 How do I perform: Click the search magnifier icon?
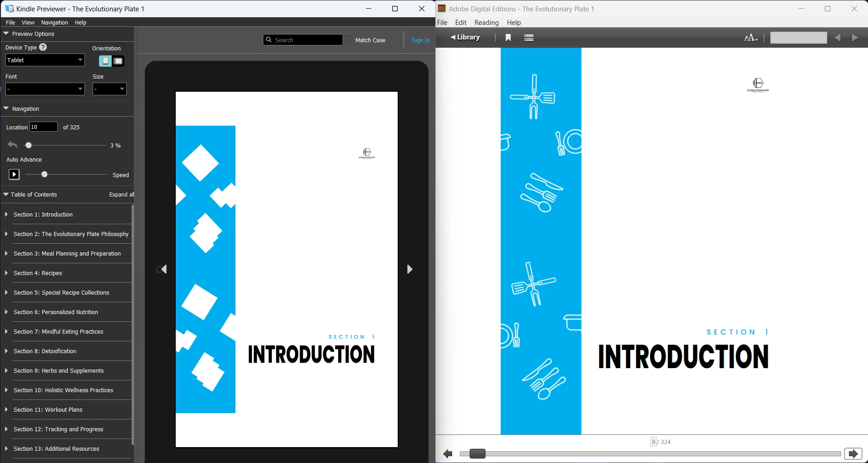(269, 40)
